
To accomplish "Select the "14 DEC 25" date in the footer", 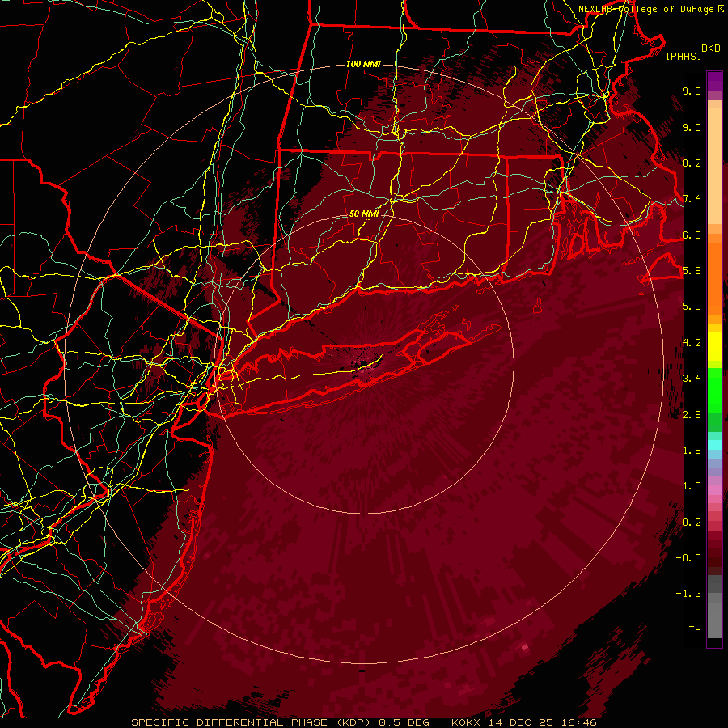I will tap(519, 722).
